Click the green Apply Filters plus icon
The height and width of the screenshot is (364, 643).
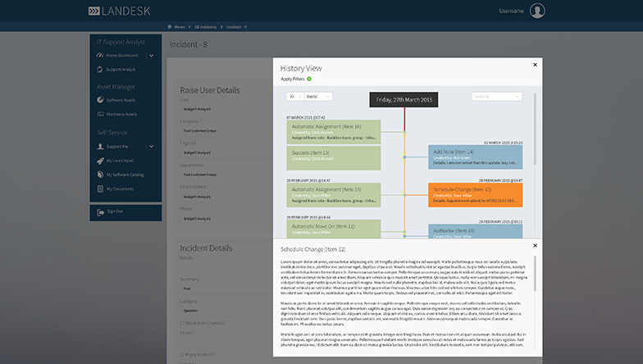(x=309, y=79)
